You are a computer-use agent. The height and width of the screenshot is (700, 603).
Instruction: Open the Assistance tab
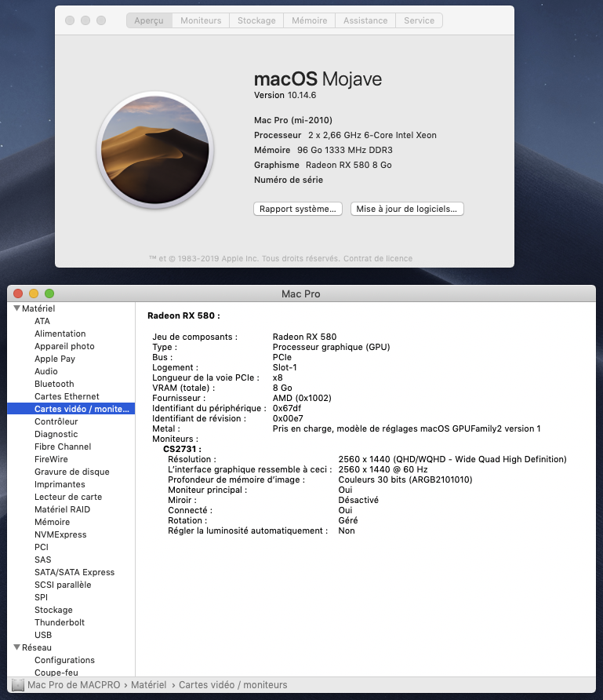click(365, 20)
